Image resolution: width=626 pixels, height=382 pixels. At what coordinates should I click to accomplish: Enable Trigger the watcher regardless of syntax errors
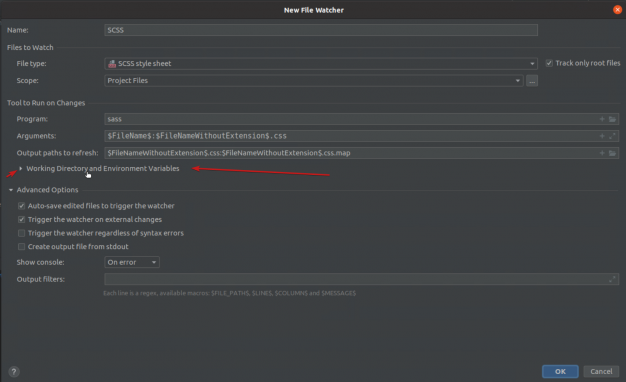[x=21, y=233]
